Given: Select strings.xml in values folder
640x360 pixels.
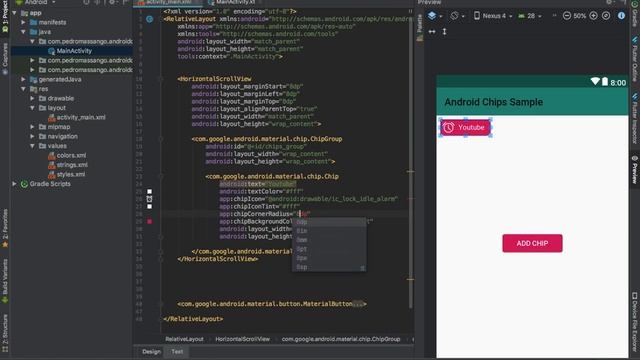Looking at the screenshot, I should pyautogui.click(x=72, y=164).
